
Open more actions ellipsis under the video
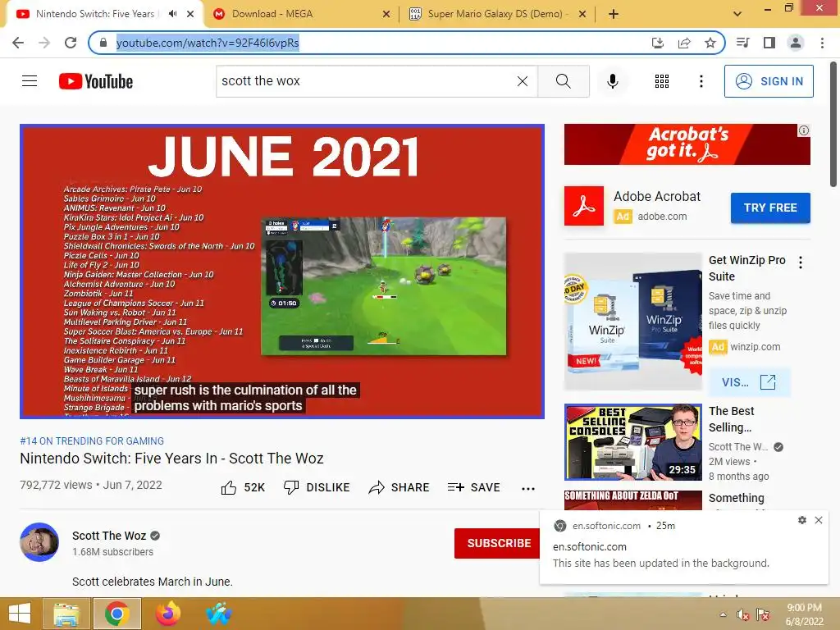coord(528,488)
